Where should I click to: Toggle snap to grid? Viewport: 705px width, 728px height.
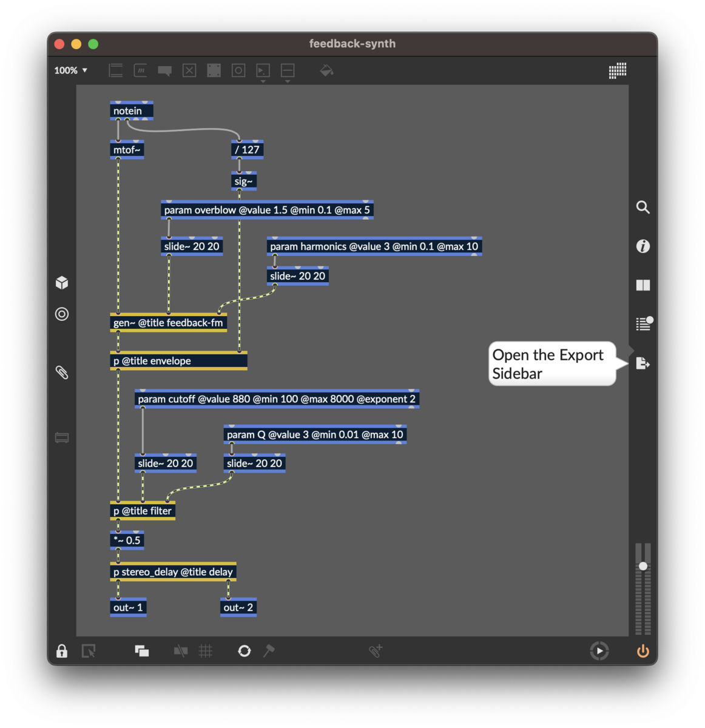point(206,650)
